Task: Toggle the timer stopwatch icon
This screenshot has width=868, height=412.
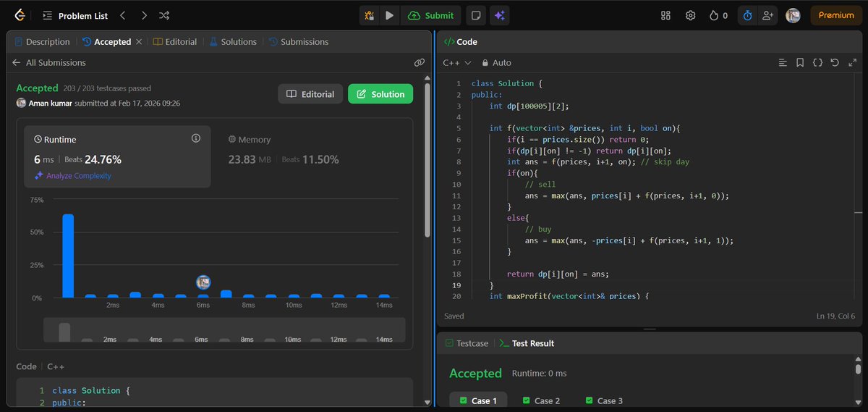Action: coord(748,15)
